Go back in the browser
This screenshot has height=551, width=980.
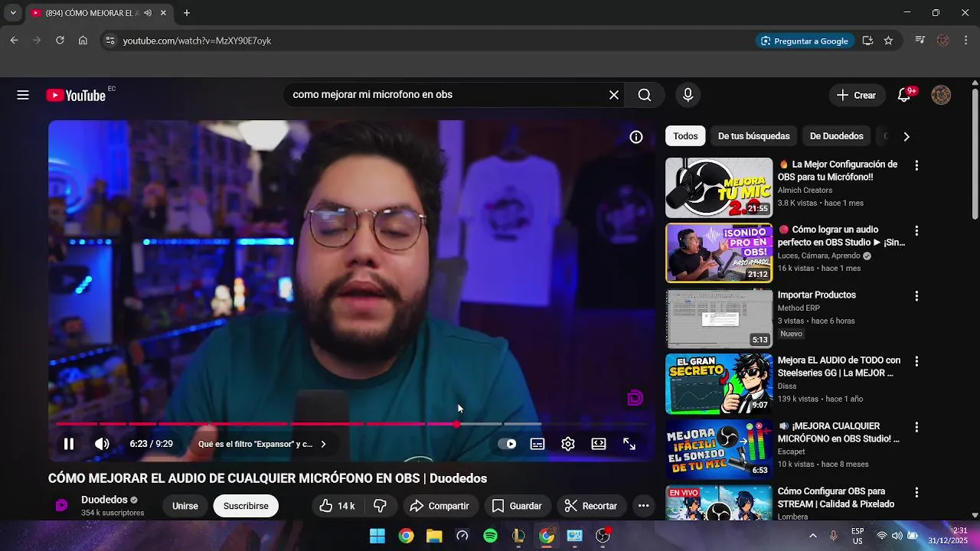pos(14,41)
